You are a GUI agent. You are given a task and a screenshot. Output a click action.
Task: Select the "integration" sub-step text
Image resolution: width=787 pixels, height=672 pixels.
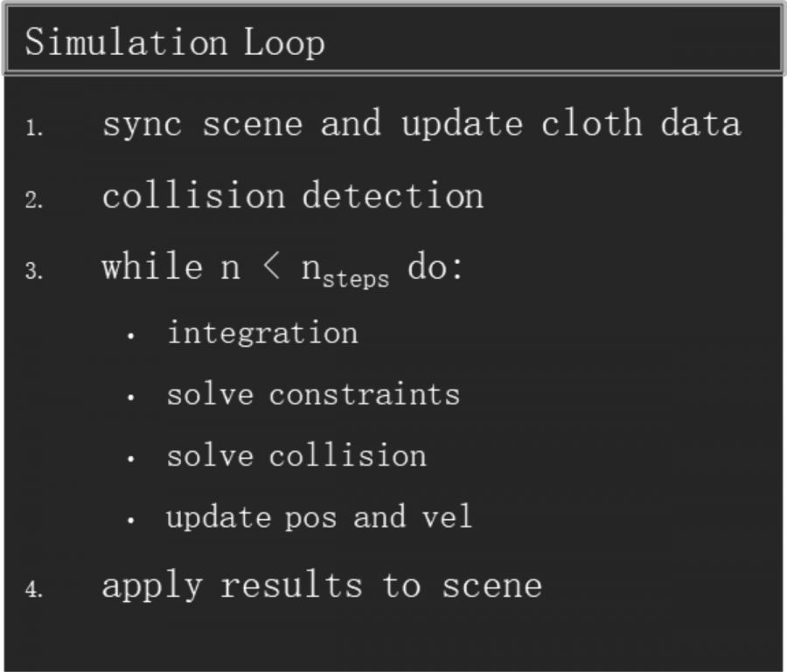click(262, 333)
